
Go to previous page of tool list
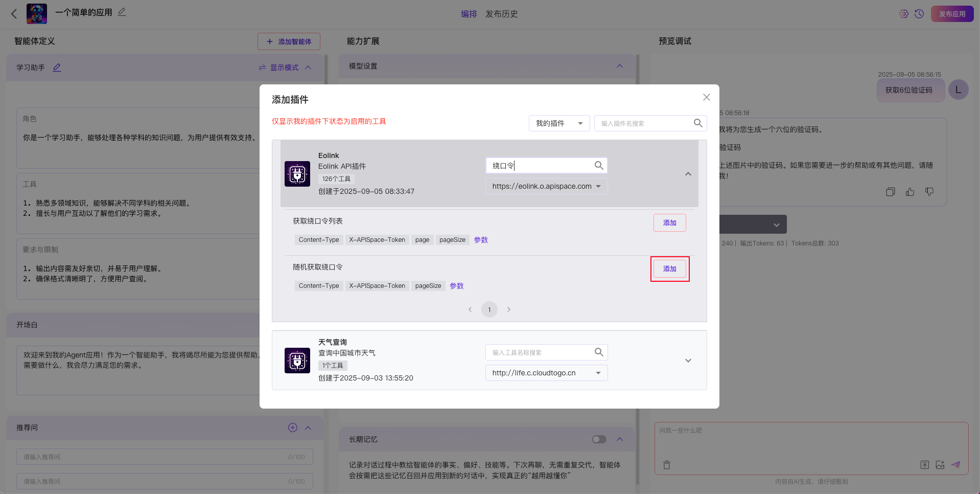pos(470,309)
